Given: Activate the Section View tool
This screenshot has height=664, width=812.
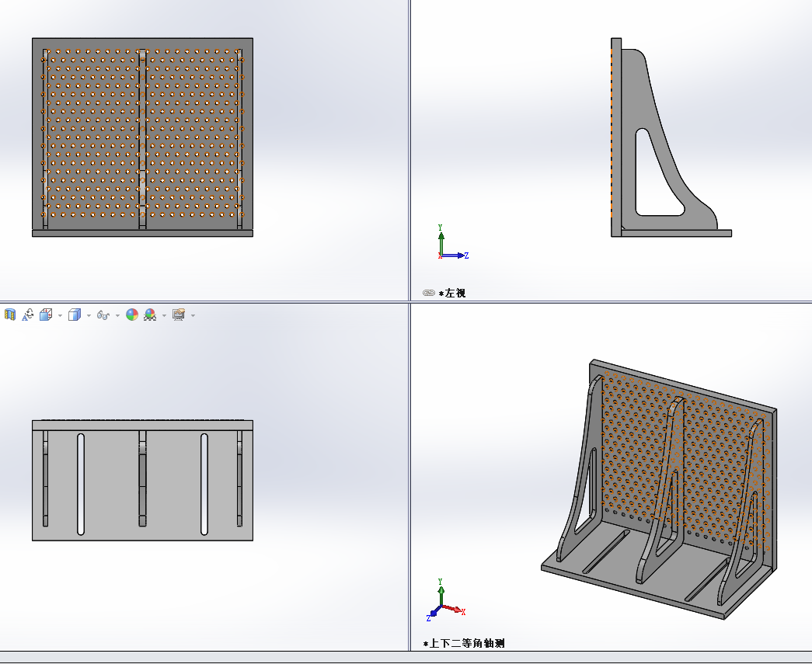Looking at the screenshot, I should tap(10, 315).
